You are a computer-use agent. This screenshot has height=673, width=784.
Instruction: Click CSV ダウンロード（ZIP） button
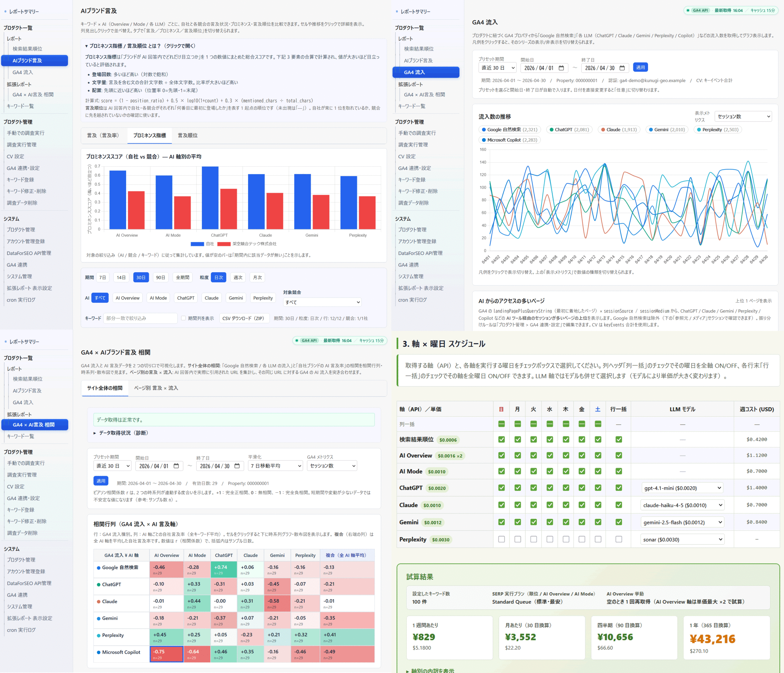pos(244,318)
